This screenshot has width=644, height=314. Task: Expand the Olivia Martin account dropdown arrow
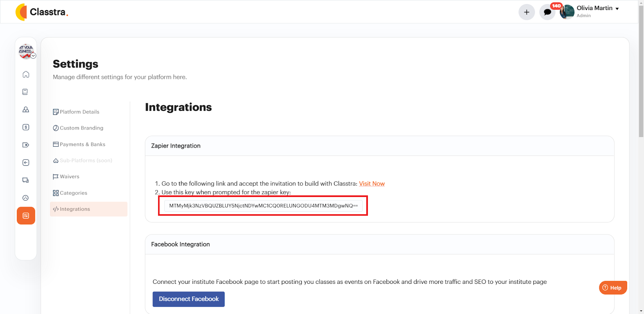tap(617, 8)
